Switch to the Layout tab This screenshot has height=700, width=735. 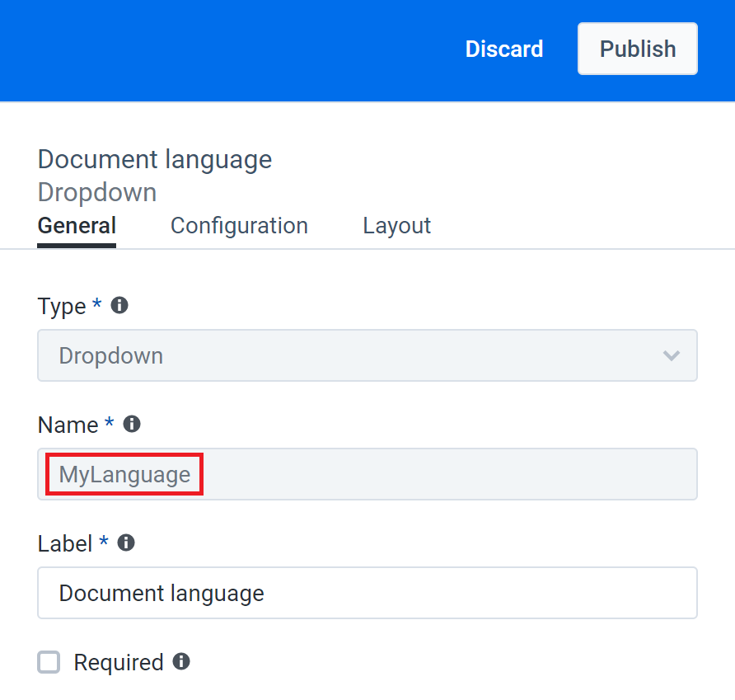396,225
